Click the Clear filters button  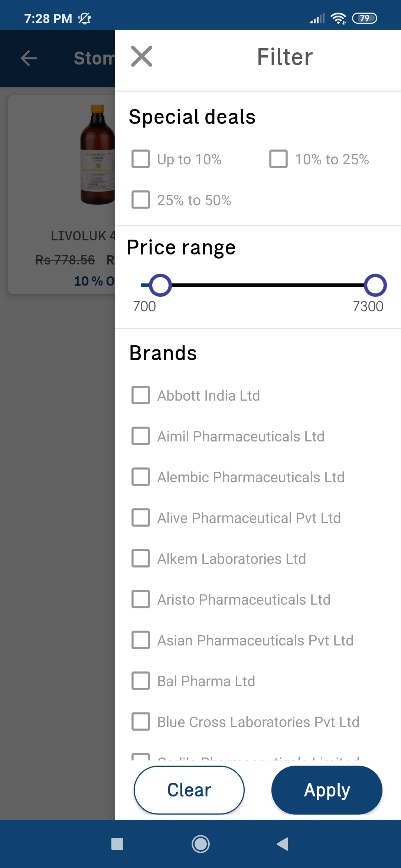coord(189,790)
